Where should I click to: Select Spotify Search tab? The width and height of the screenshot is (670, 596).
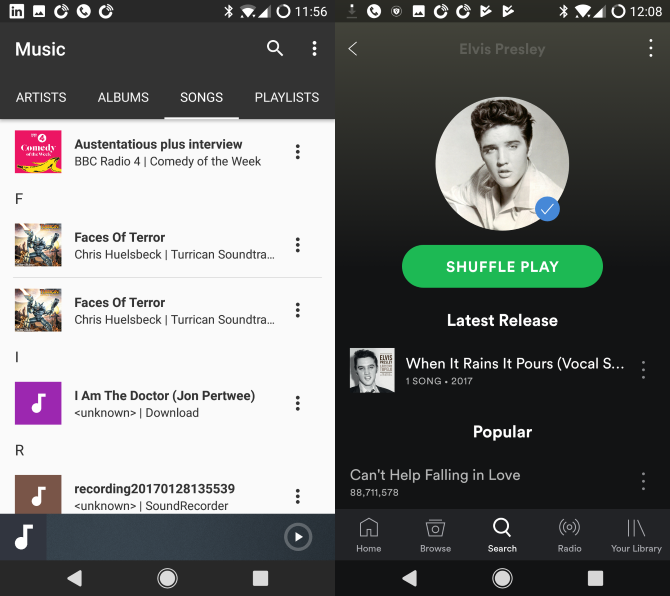(502, 535)
